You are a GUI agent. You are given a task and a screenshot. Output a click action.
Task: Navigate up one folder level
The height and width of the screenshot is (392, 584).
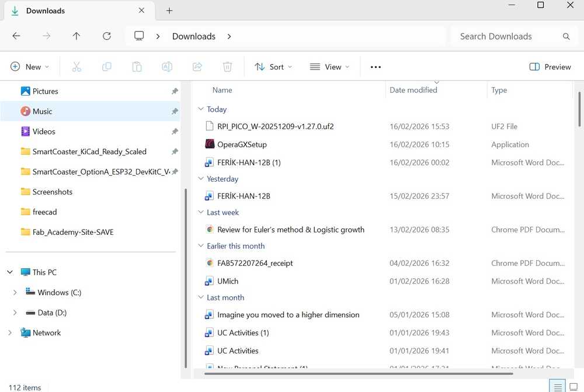pos(77,36)
